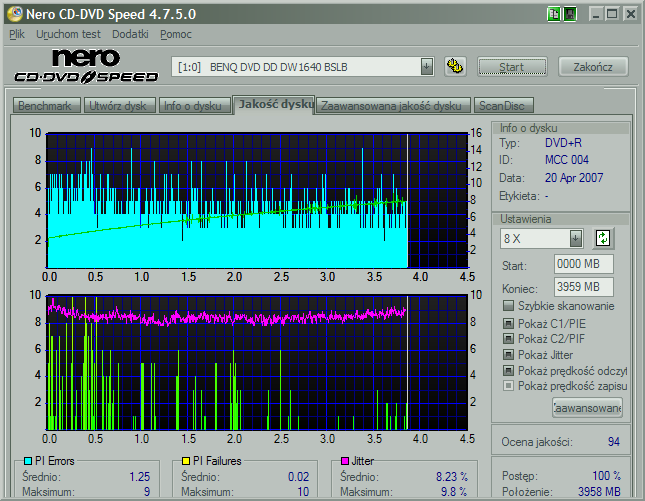Toggle the Pokaż C2/PIF checkbox
This screenshot has height=501, width=645.
pos(508,339)
